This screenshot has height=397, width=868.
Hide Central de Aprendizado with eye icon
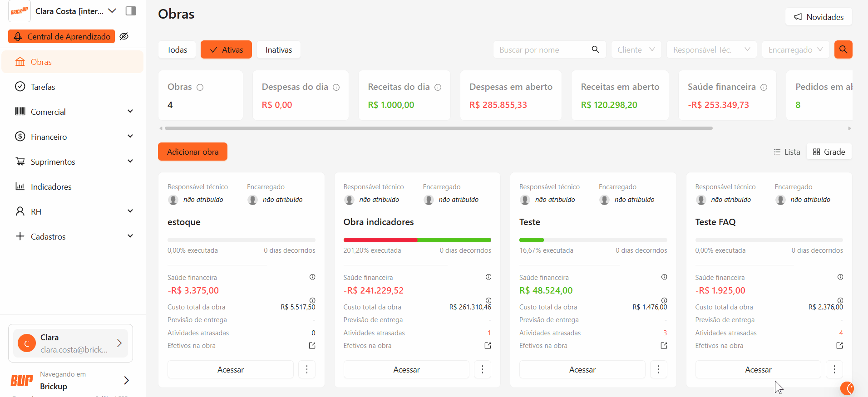(x=124, y=36)
